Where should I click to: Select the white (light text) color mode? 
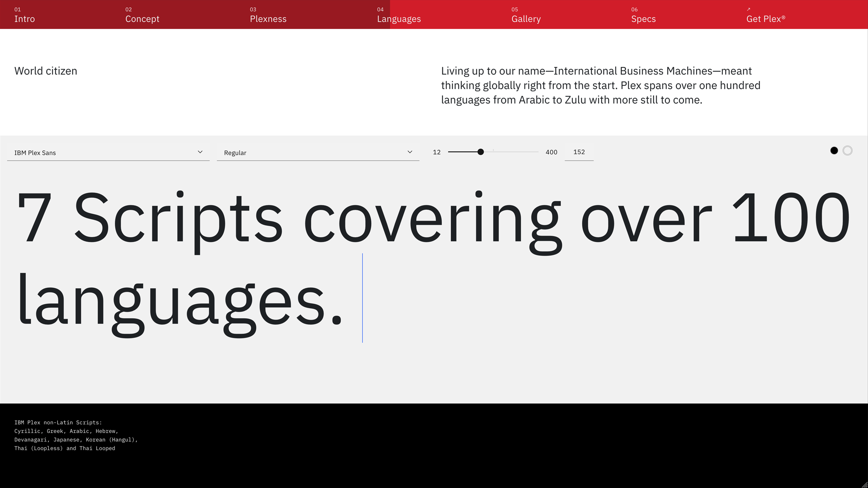tap(848, 151)
